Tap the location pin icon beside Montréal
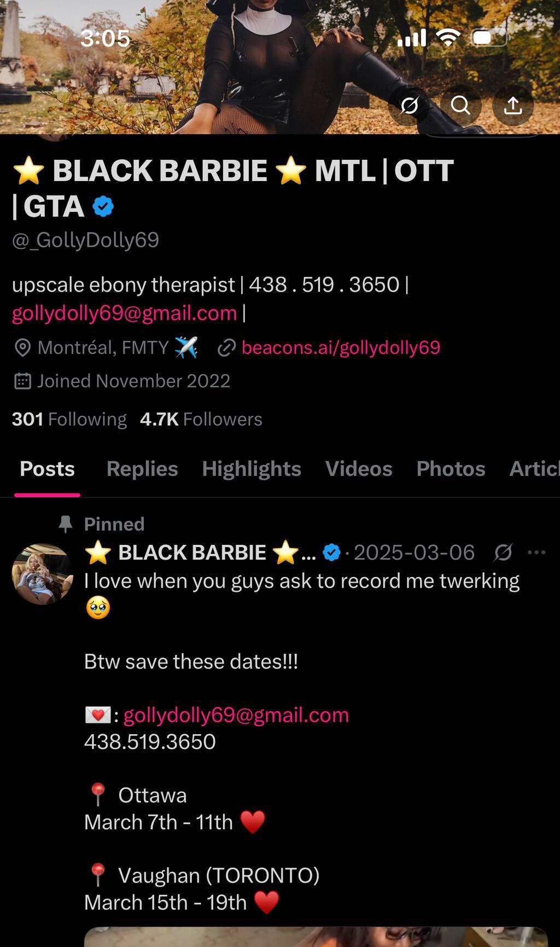560x947 pixels. [x=22, y=348]
